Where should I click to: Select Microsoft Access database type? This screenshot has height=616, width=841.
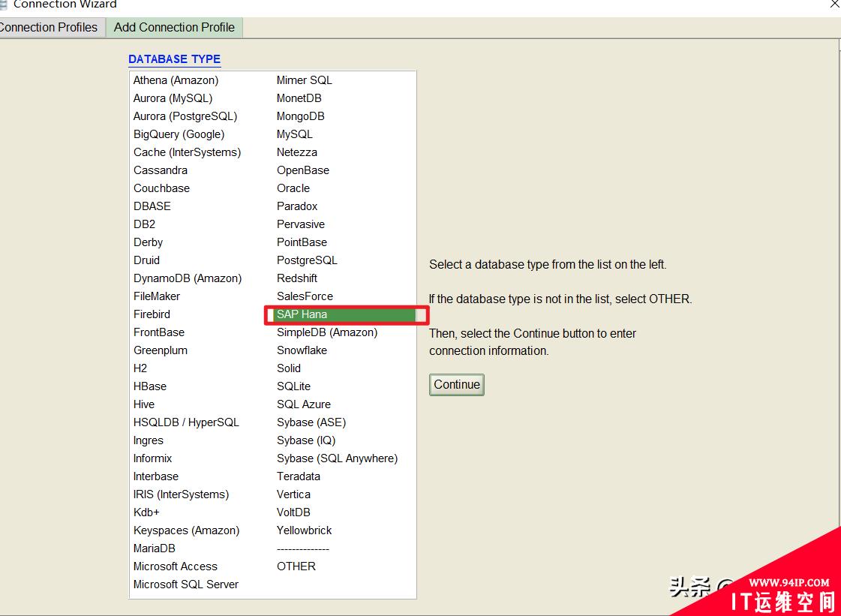click(x=176, y=566)
